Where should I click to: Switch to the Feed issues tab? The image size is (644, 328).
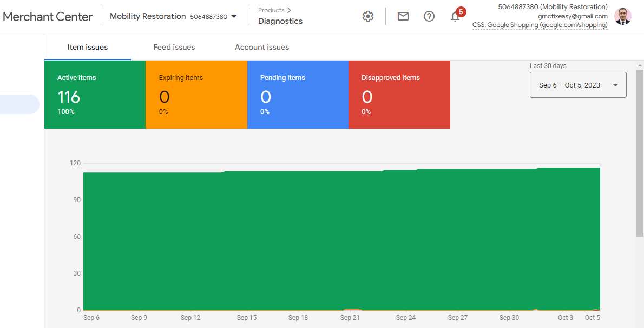click(174, 47)
